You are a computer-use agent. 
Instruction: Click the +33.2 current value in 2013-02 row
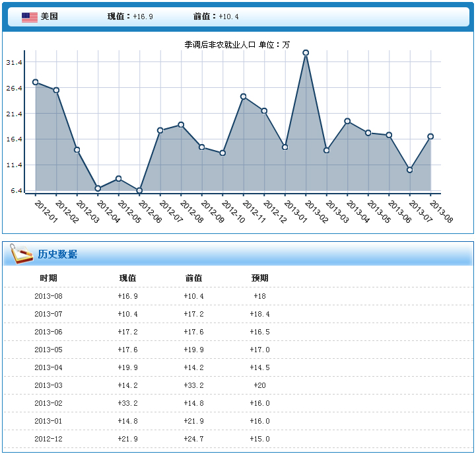coord(127,403)
